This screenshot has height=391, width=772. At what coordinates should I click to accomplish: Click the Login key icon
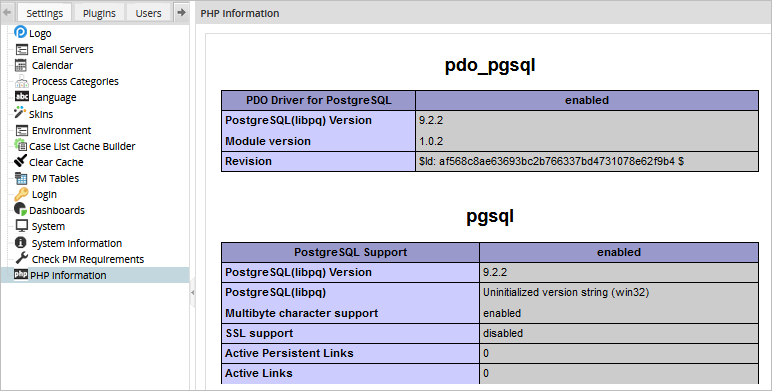point(21,194)
